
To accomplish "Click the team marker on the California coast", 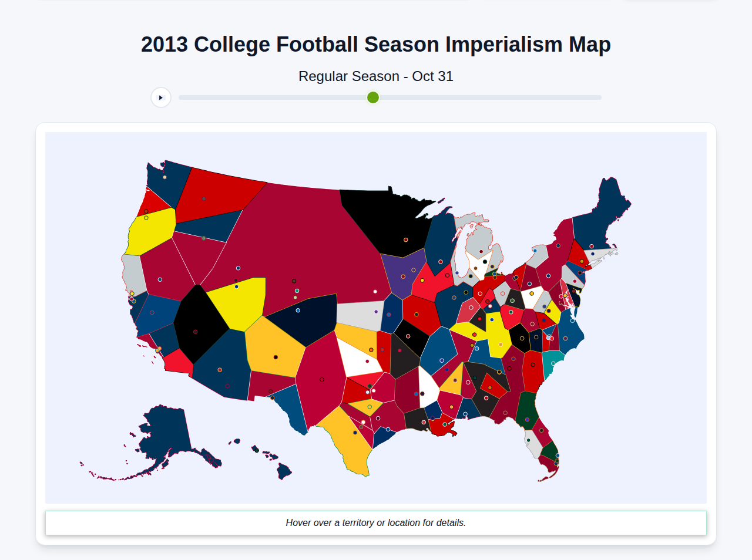I will point(132,294).
